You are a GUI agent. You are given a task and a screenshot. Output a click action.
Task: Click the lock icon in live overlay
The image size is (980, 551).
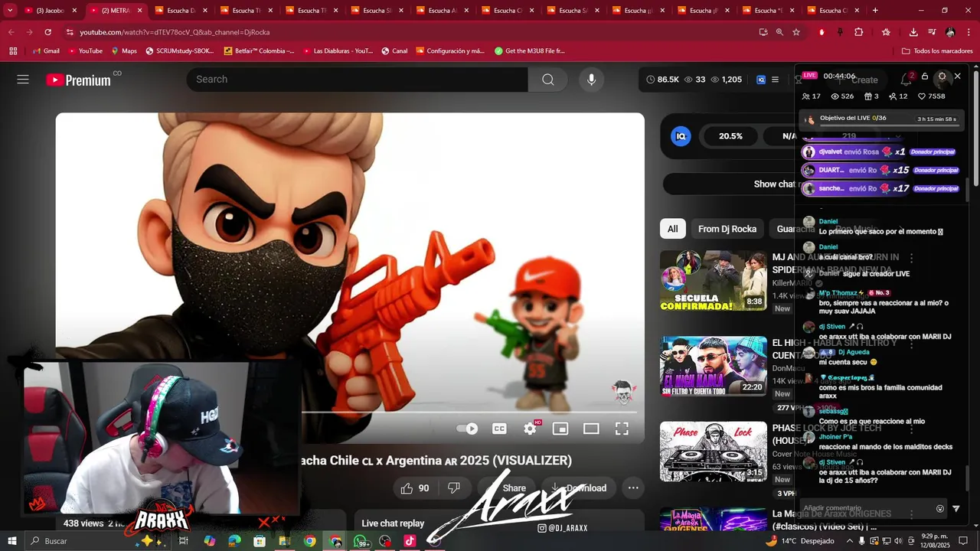(x=925, y=77)
